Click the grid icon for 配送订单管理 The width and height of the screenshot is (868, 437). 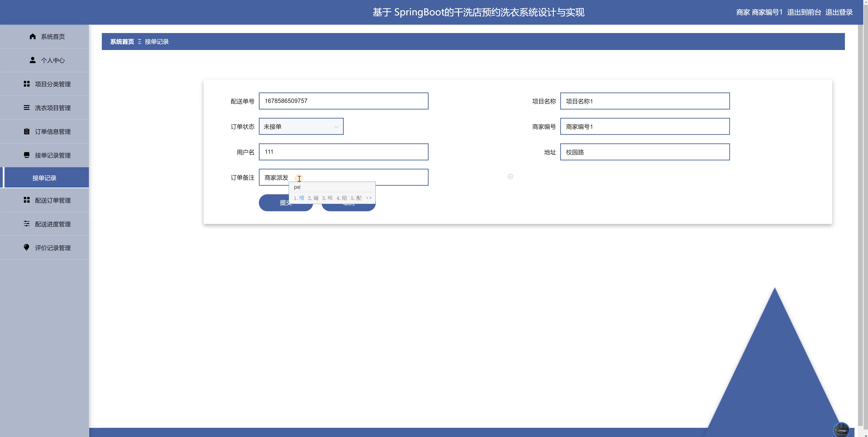coord(27,200)
